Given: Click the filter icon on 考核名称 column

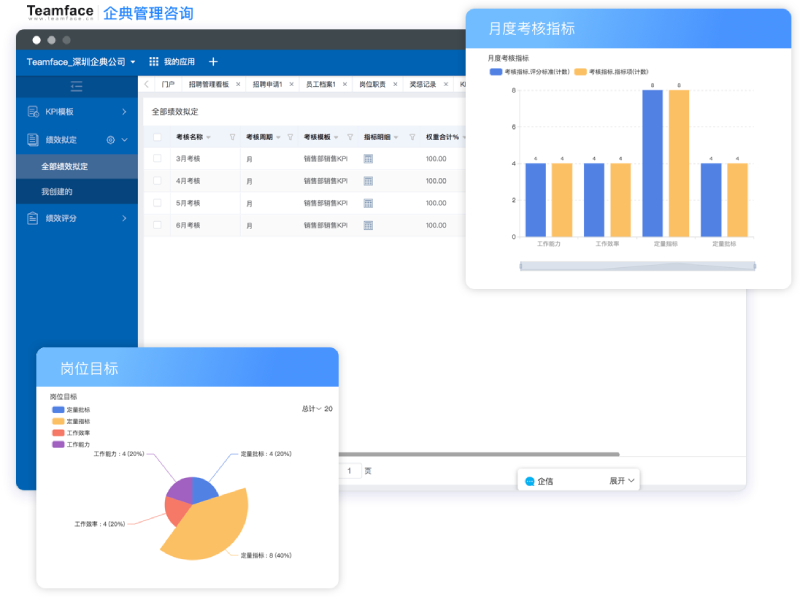Looking at the screenshot, I should click(x=233, y=137).
